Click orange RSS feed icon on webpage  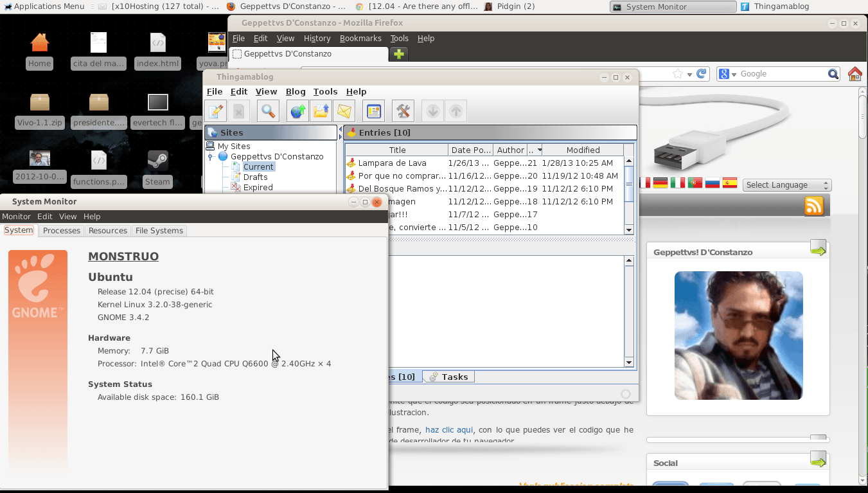point(814,206)
